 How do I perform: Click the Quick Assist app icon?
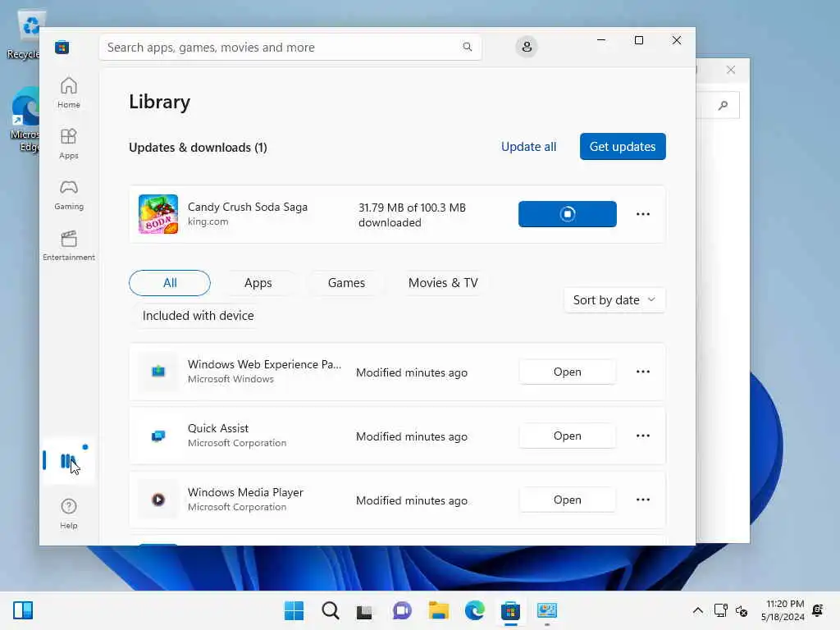pos(158,436)
